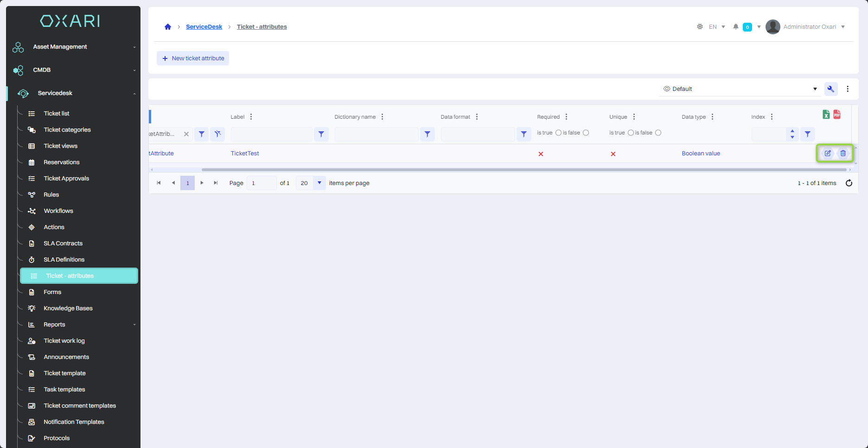Viewport: 868px width, 448px height.
Task: Click the wrench view settings icon
Action: (830, 89)
